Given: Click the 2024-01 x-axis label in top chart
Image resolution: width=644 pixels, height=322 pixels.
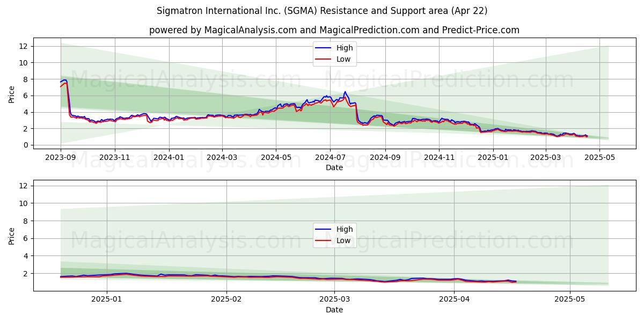Looking at the screenshot, I should pos(169,158).
